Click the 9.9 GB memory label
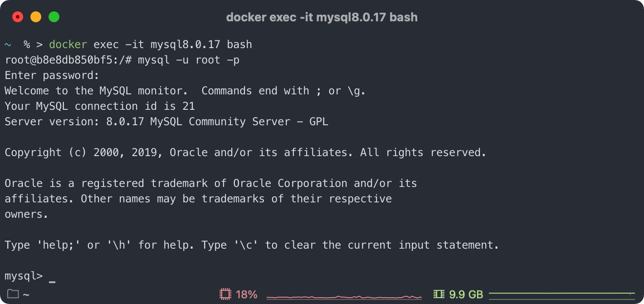The width and height of the screenshot is (644, 304). click(x=466, y=294)
